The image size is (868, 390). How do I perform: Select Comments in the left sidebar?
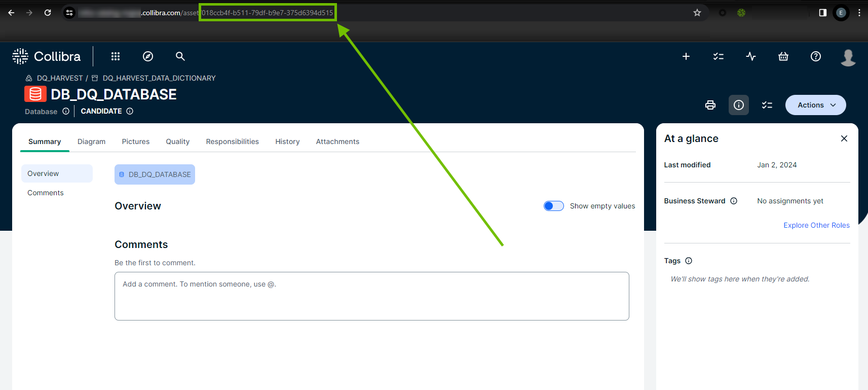click(x=46, y=193)
